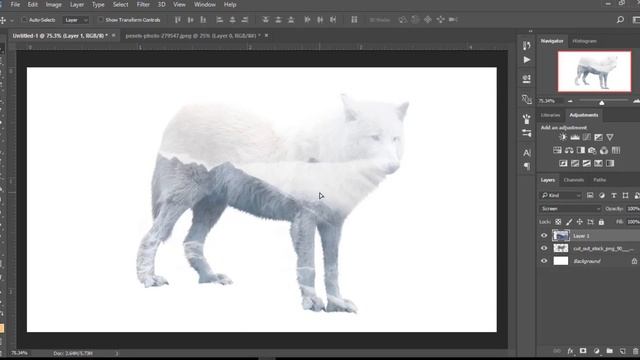
Task: Create new fill or adjustment layer
Action: point(596,351)
